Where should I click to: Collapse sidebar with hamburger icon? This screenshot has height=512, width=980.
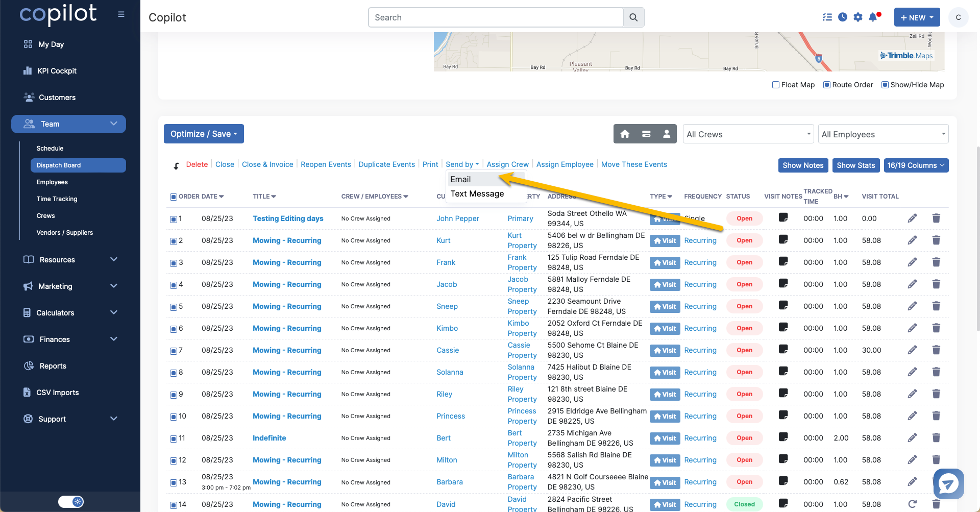tap(121, 14)
